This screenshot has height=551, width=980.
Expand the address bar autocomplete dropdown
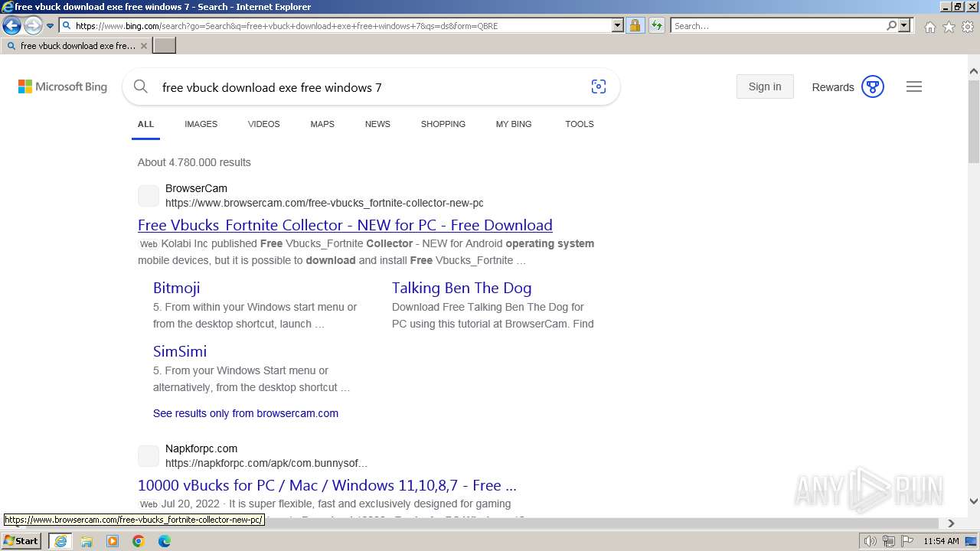[x=618, y=25]
